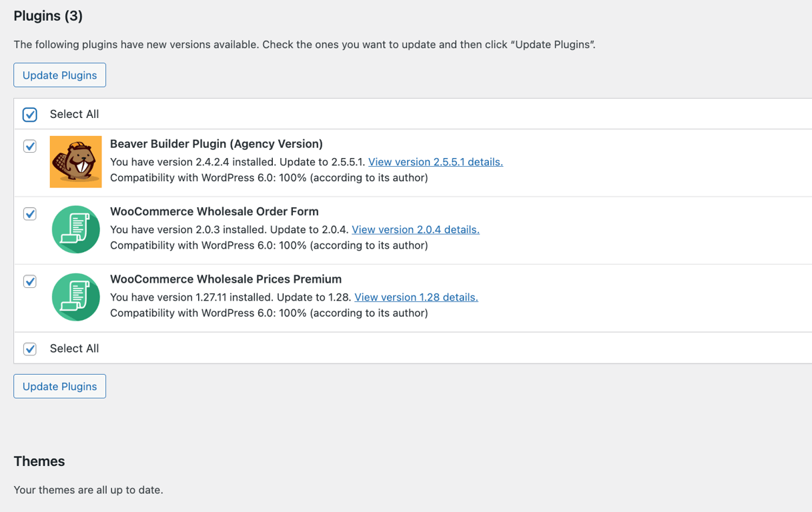Disable the WooCommerce Wholesale Prices Premium checkbox

pos(29,281)
